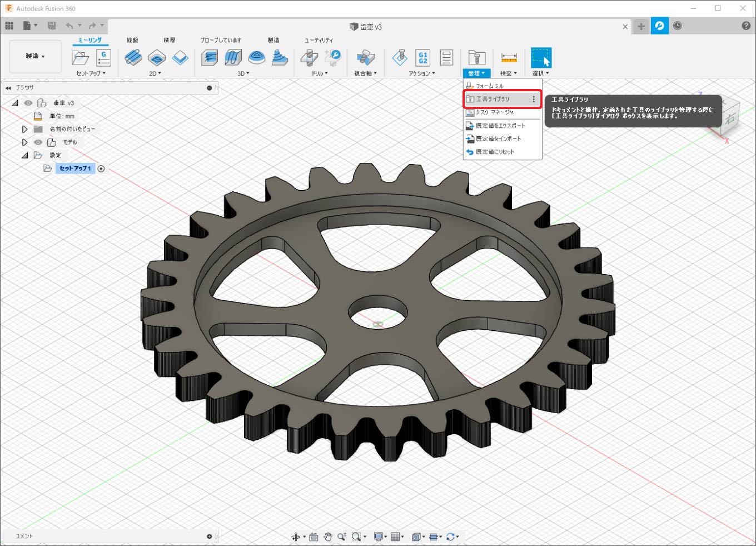Image resolution: width=756 pixels, height=546 pixels.
Task: Select 工具ライブラリ from the menu
Action: (493, 99)
